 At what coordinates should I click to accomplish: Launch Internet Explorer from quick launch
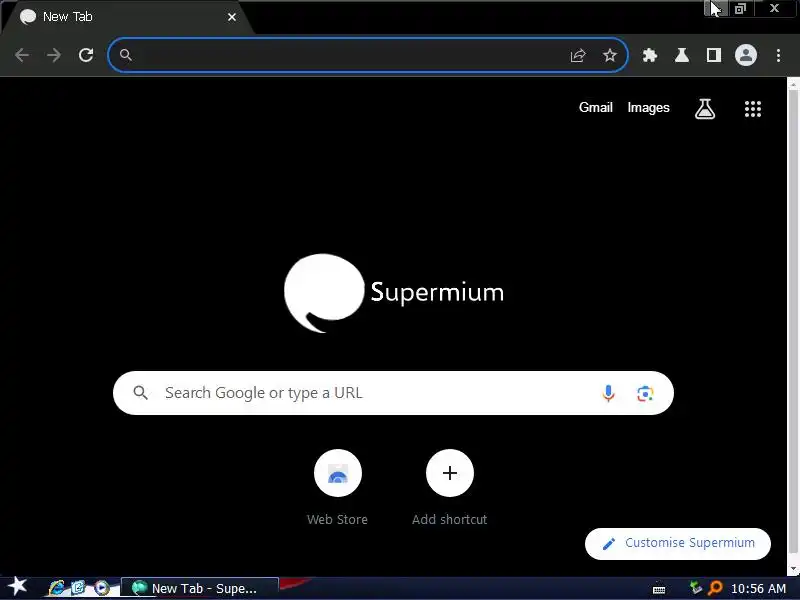coord(57,588)
